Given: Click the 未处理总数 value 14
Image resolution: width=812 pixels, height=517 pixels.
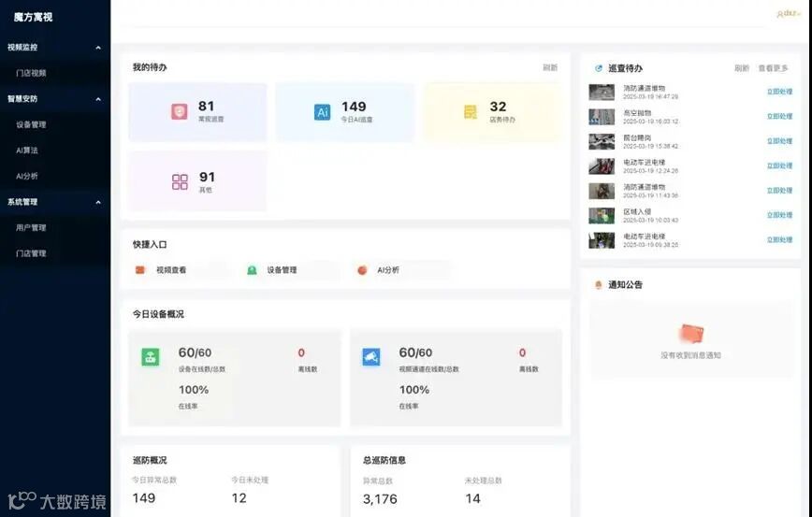Looking at the screenshot, I should 472,499.
